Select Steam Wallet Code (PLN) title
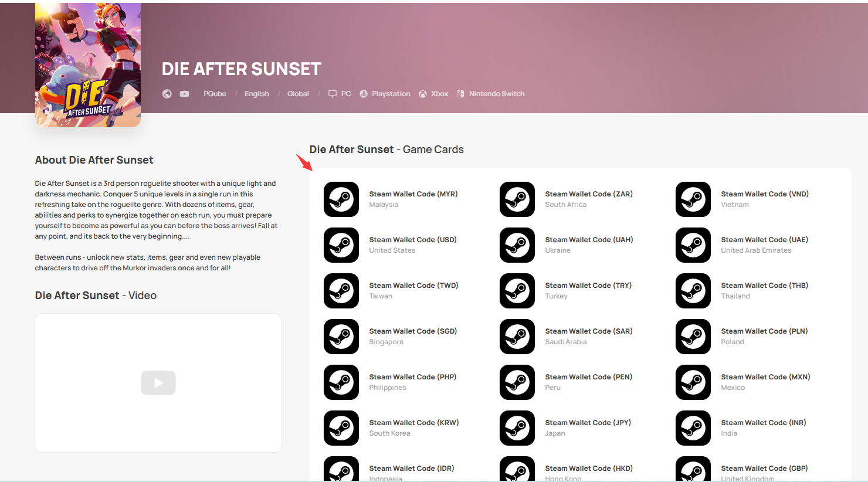This screenshot has width=868, height=482. point(765,331)
